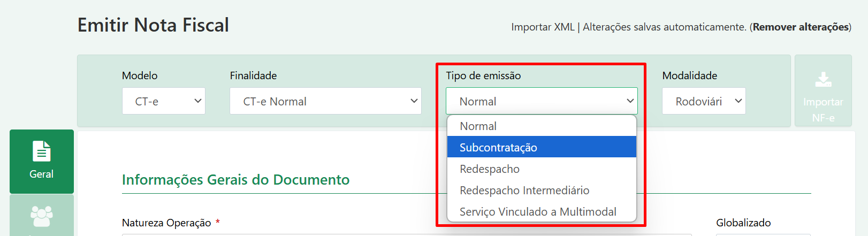Expand the Finalidade CT-e Normal dropdown
868x236 pixels.
pos(325,101)
